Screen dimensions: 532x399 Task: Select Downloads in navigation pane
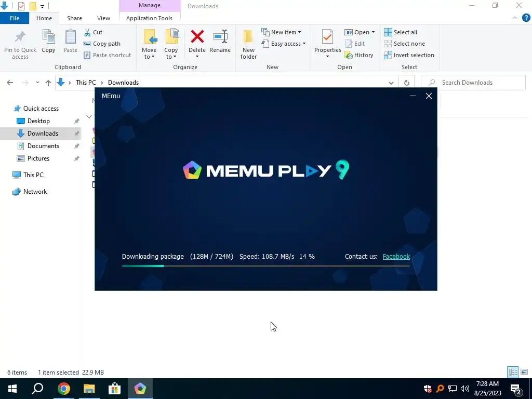[x=41, y=134]
